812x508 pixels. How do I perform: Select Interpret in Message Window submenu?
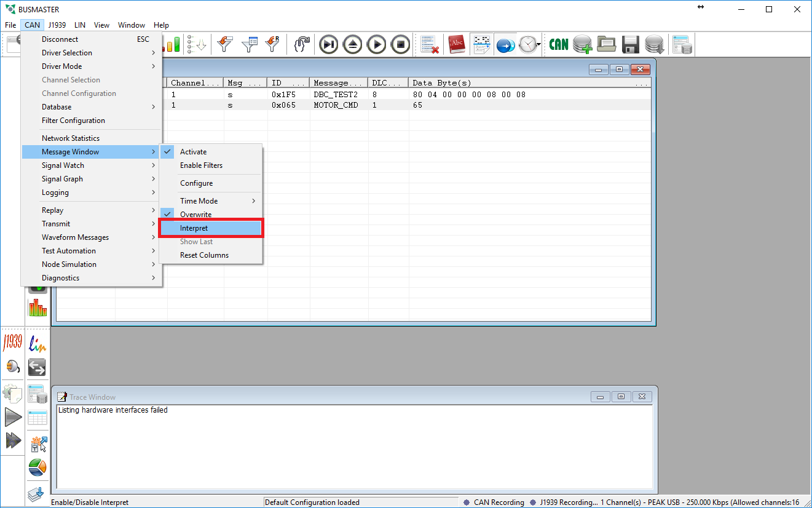pyautogui.click(x=211, y=228)
